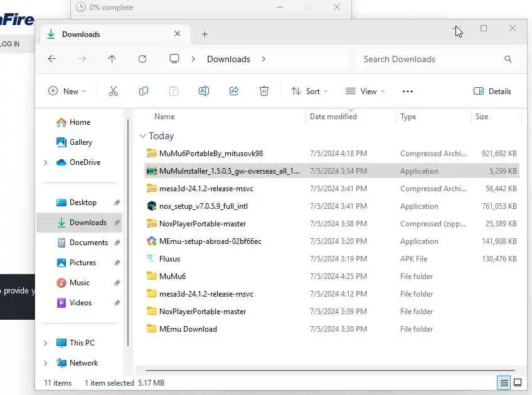Image resolution: width=532 pixels, height=395 pixels.
Task: Click the Delete trash icon
Action: pos(264,91)
